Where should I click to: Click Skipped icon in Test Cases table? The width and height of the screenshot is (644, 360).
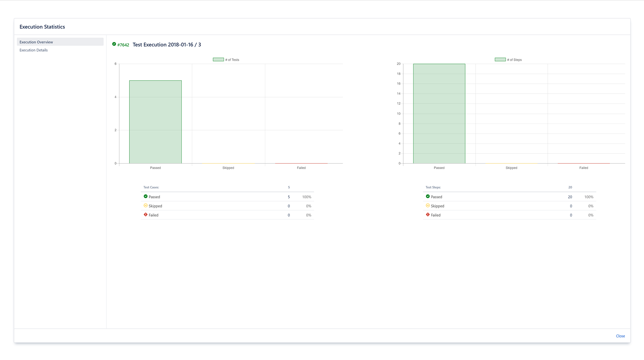[146, 206]
